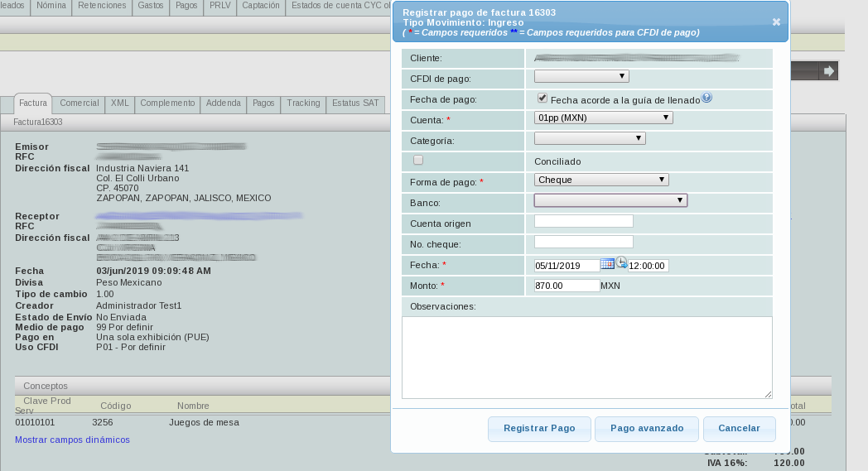Open the Forma de pago dropdown
The width and height of the screenshot is (868, 471).
[x=601, y=180]
